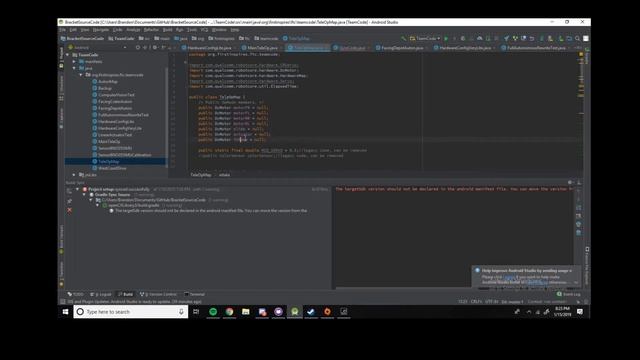Click the 'I agree' link in notification
This screenshot has height=360, width=640.
point(509,277)
